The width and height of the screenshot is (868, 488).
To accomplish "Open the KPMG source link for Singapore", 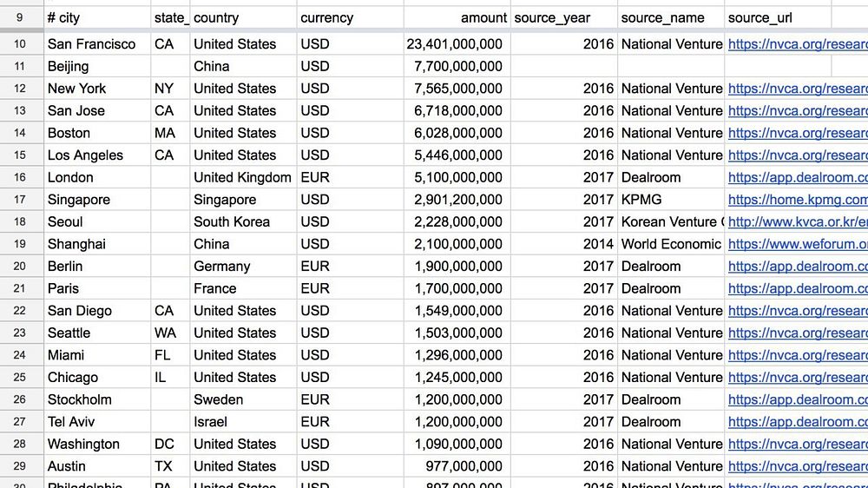I will coord(797,200).
